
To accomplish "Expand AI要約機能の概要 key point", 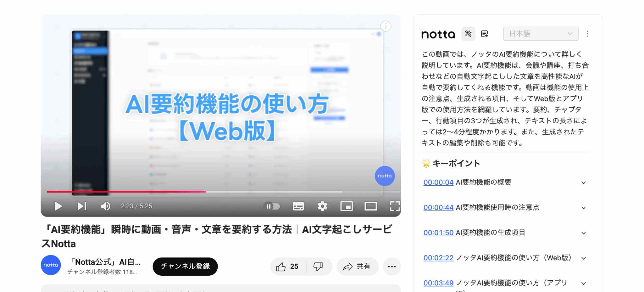I will (584, 183).
